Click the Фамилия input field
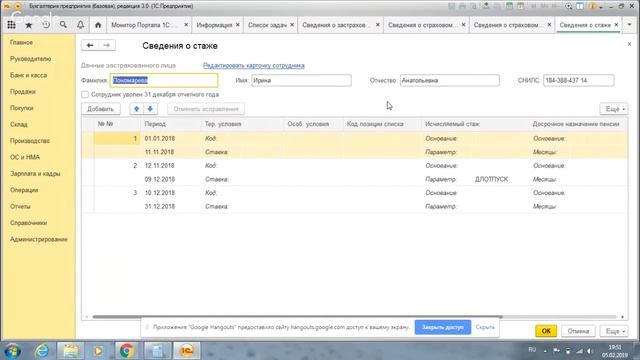This screenshot has height=360, width=640. click(x=164, y=80)
